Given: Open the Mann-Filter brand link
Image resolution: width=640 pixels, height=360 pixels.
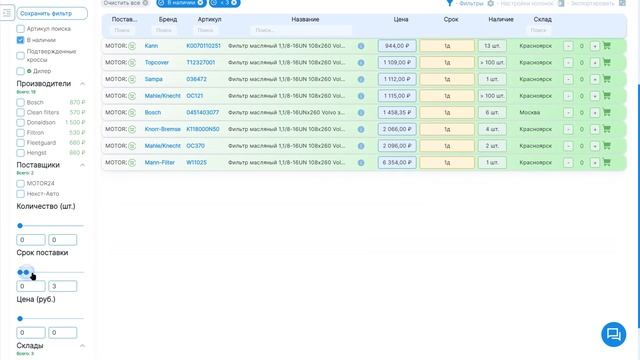Looking at the screenshot, I should [160, 162].
